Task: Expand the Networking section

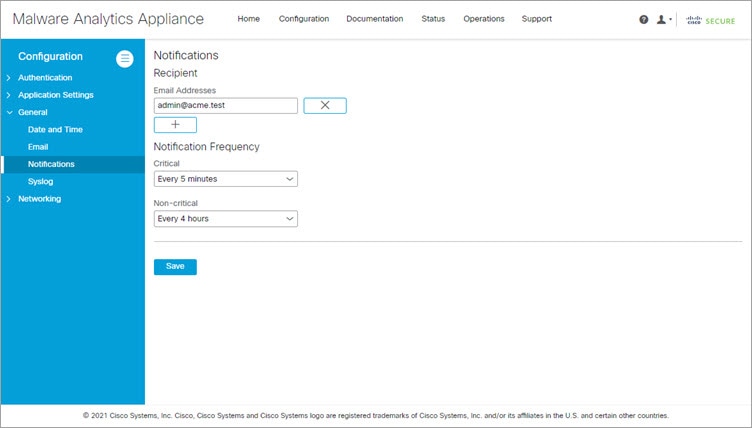Action: click(39, 199)
